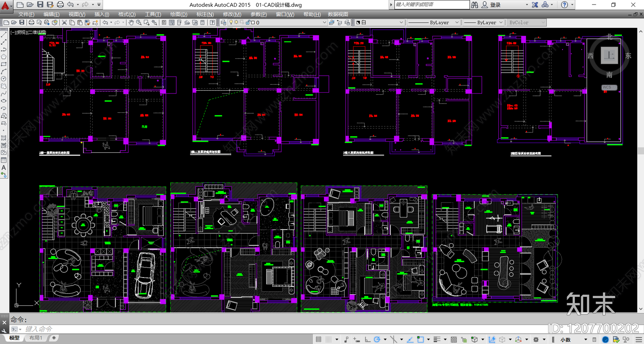This screenshot has height=344, width=644.
Task: Click the Cut scissors icon
Action: pos(64,23)
